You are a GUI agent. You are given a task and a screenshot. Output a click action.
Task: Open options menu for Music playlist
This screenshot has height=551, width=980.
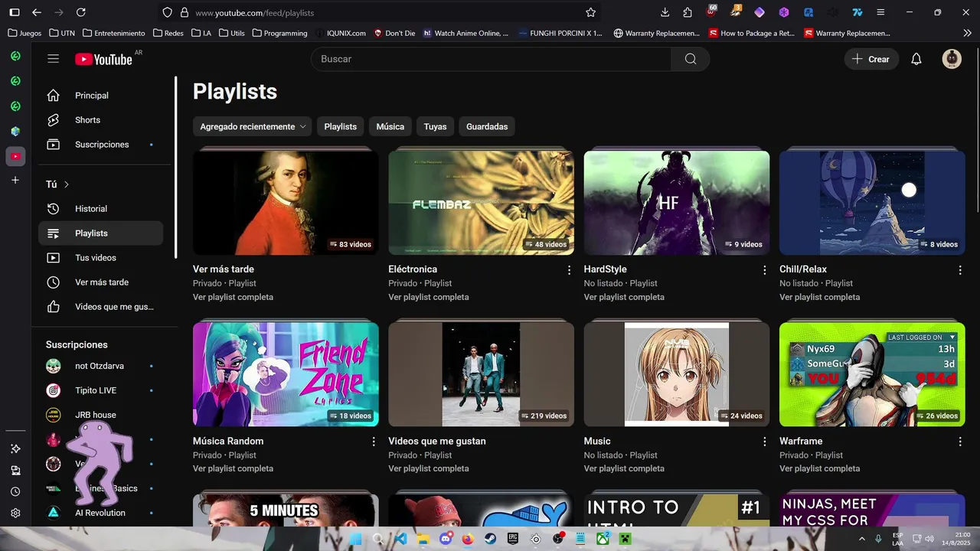coord(764,442)
